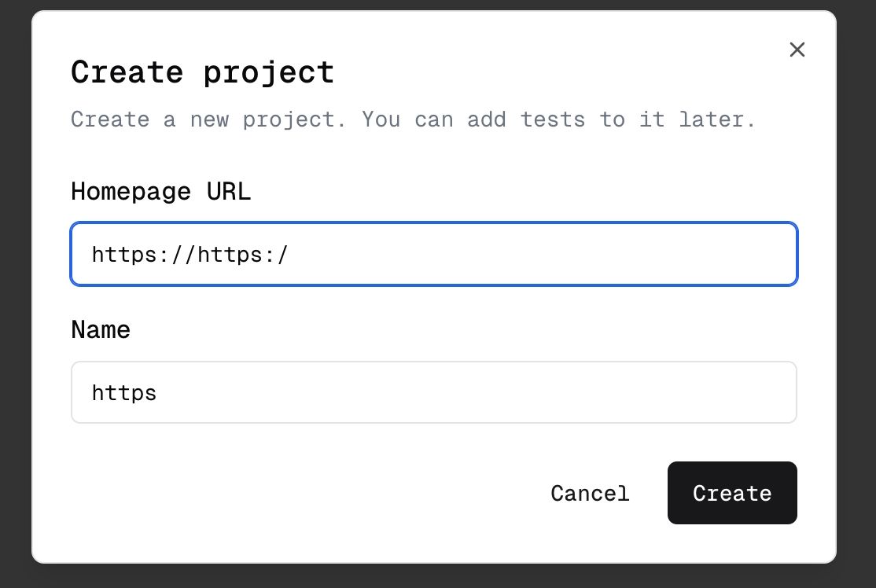
Task: Click empty space right of URL text
Action: 550,254
